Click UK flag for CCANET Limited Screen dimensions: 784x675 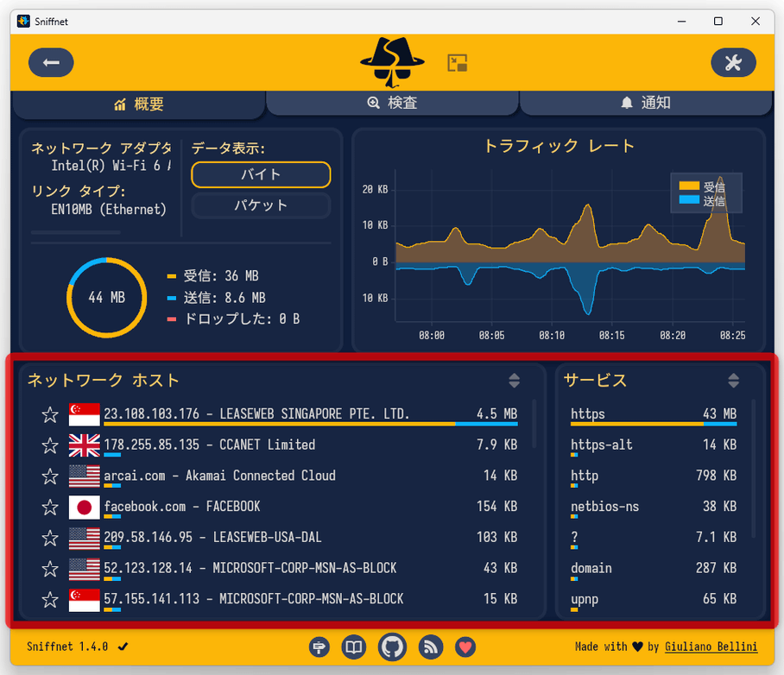[x=84, y=445]
